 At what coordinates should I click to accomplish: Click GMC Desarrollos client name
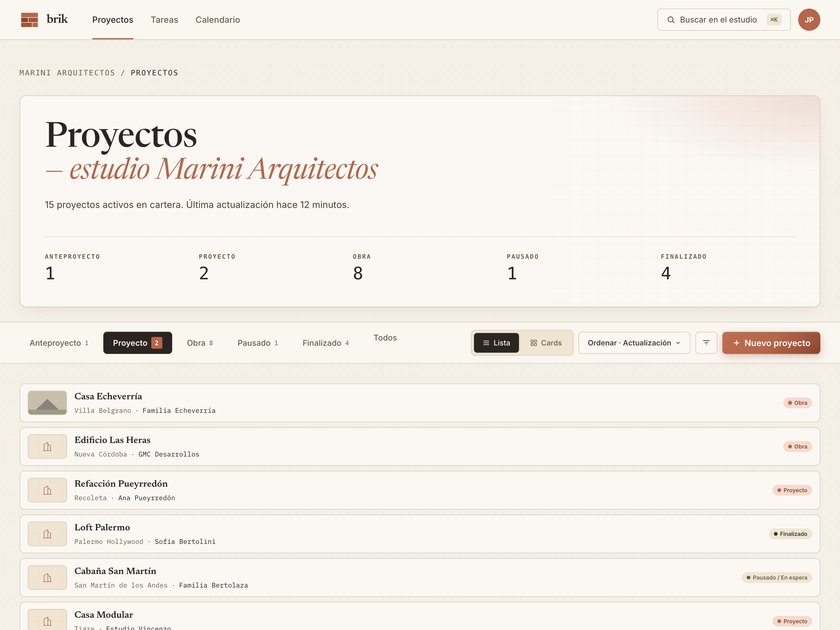pyautogui.click(x=168, y=454)
